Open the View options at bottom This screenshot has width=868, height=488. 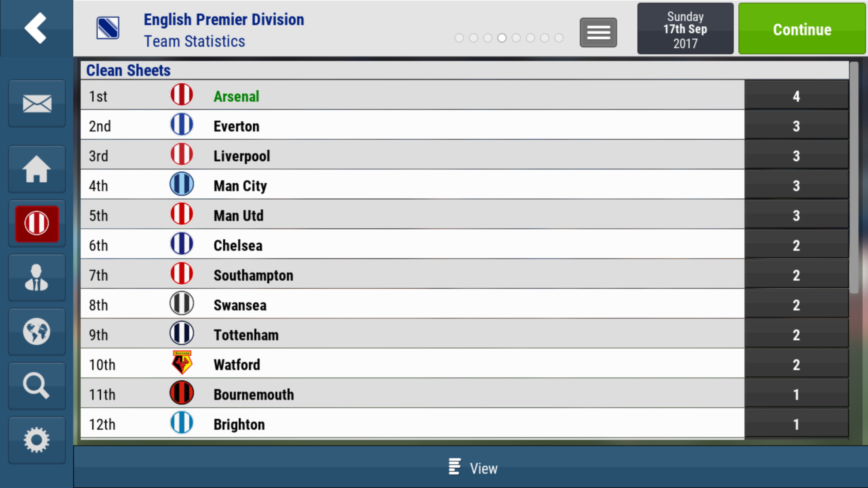(x=473, y=468)
